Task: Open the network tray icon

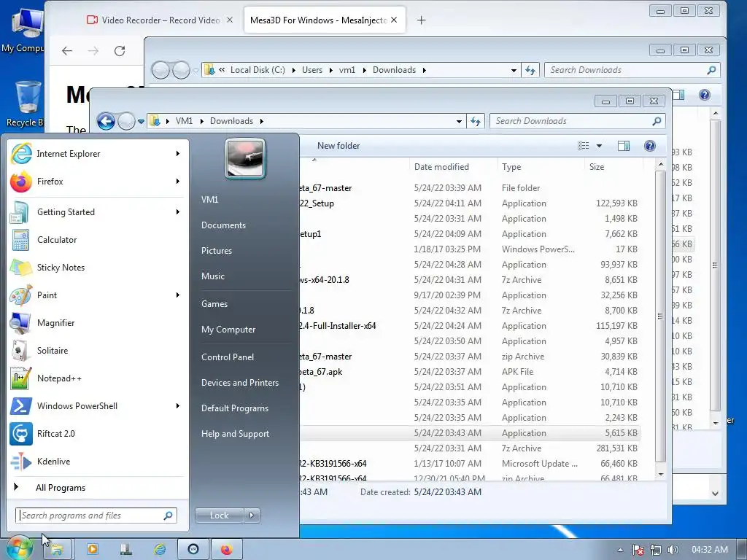Action: point(656,550)
